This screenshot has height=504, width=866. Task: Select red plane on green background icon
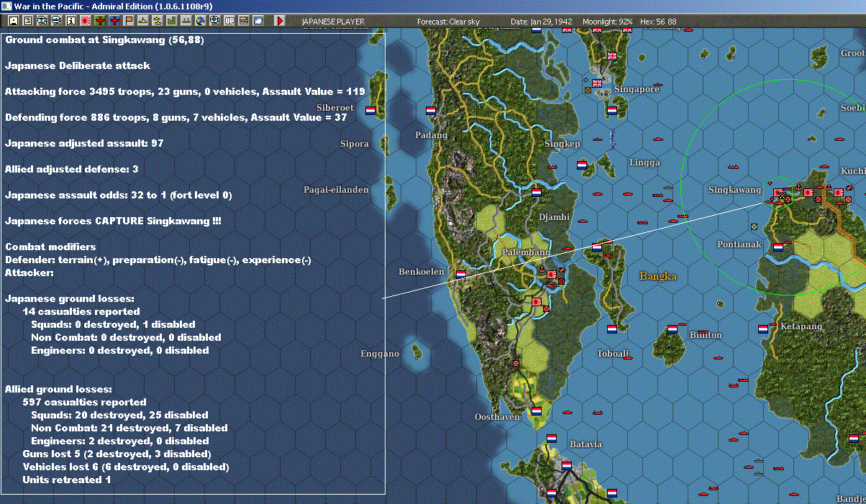coord(99,21)
